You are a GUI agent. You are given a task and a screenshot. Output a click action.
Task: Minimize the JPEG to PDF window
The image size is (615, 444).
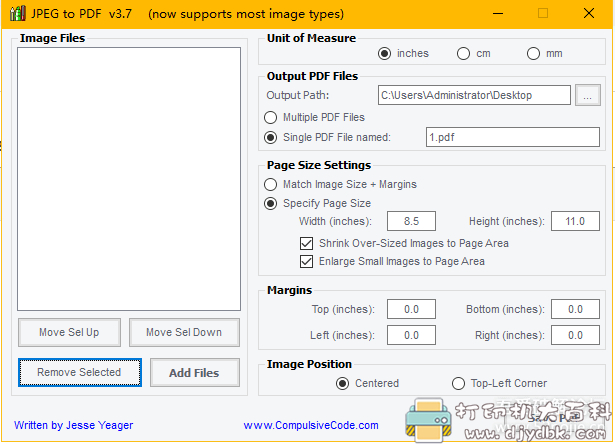tap(498, 14)
